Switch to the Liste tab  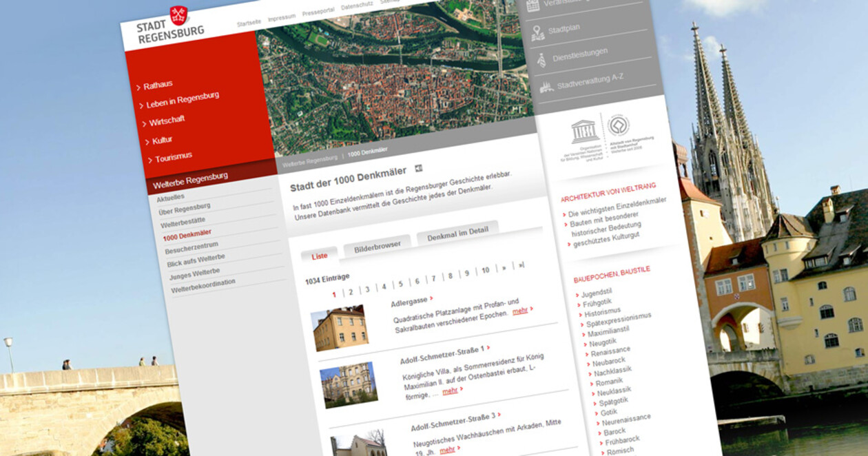click(320, 256)
